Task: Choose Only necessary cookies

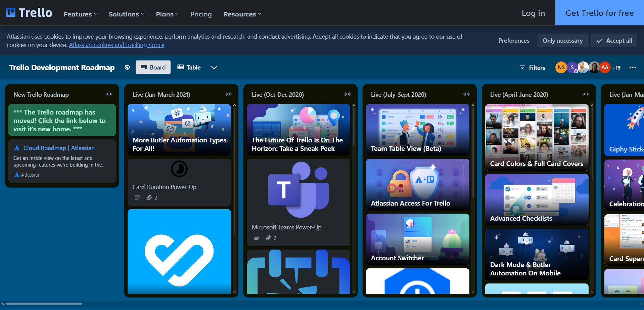Action: pos(562,40)
